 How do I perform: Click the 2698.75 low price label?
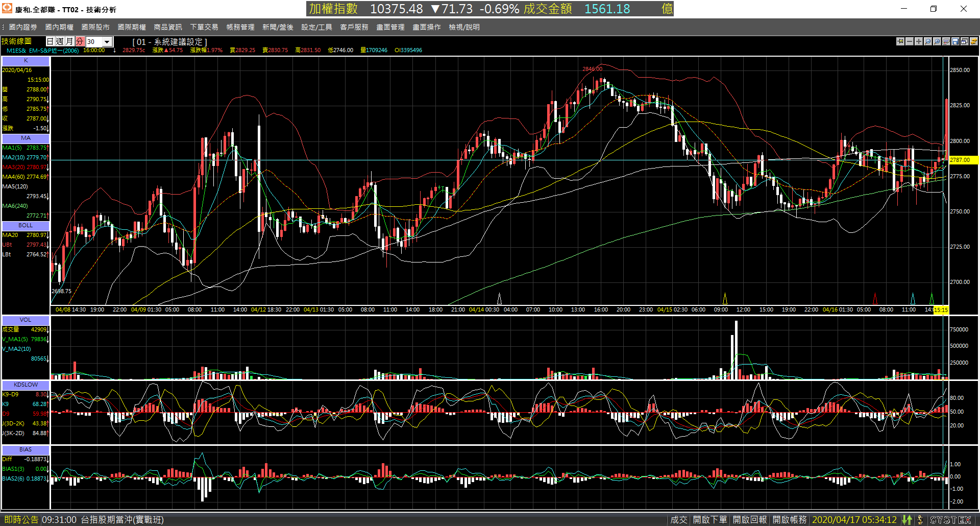pyautogui.click(x=61, y=291)
